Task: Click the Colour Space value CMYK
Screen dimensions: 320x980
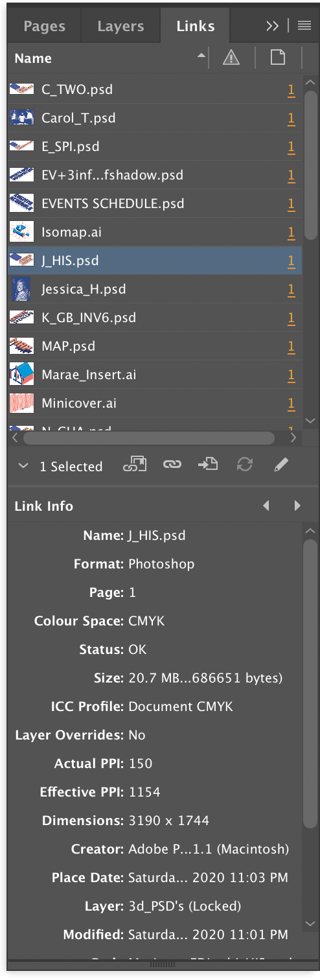Action: pyautogui.click(x=146, y=621)
